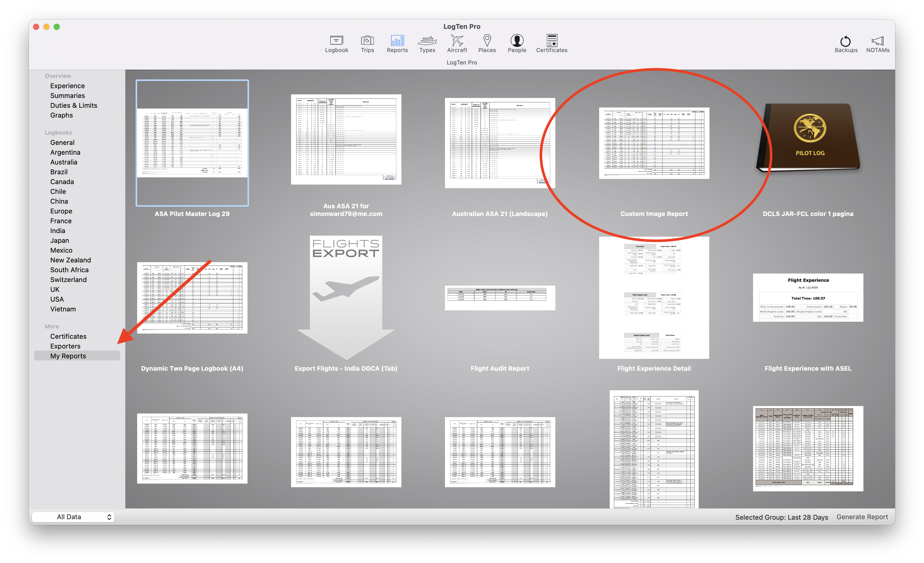This screenshot has width=924, height=563.
Task: Select the General logbook
Action: pos(62,143)
